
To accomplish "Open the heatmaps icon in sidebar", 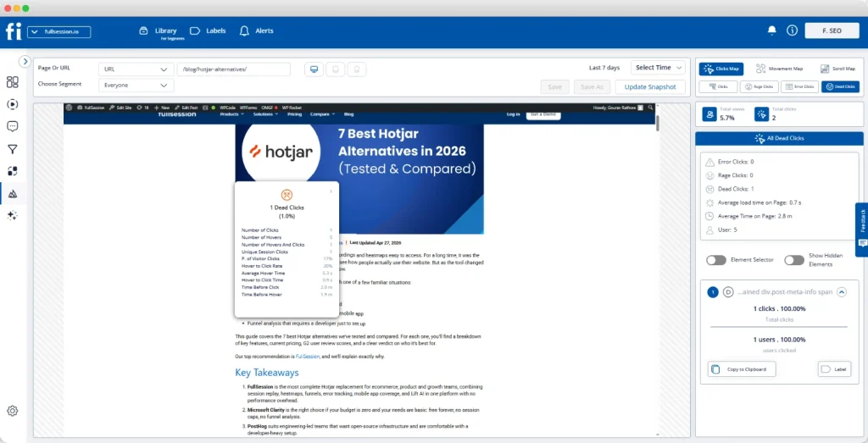I will point(13,194).
